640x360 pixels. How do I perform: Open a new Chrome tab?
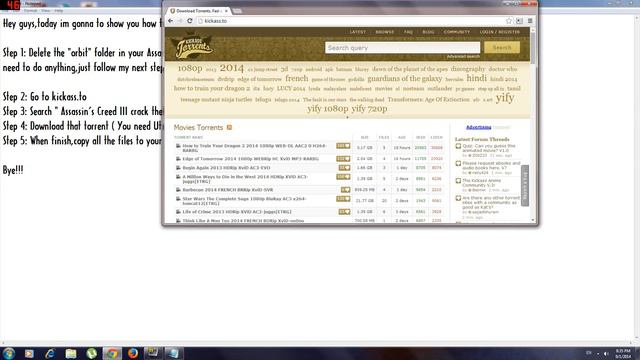pos(237,11)
